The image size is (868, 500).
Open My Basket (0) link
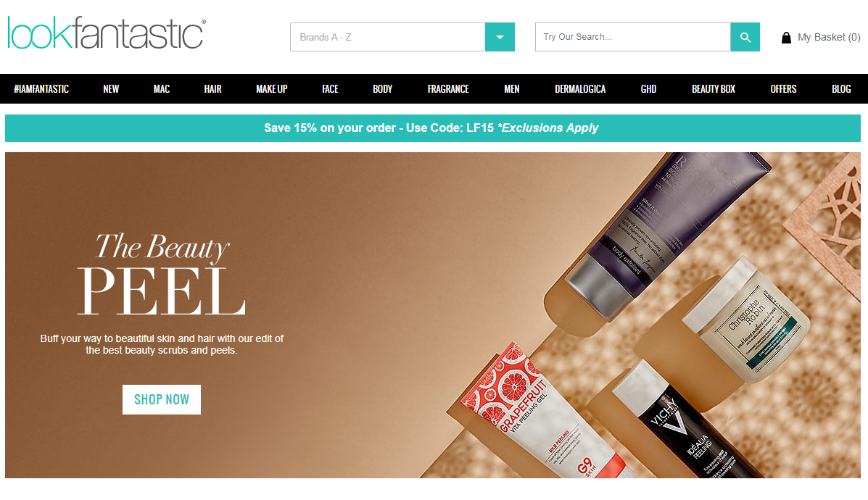829,37
